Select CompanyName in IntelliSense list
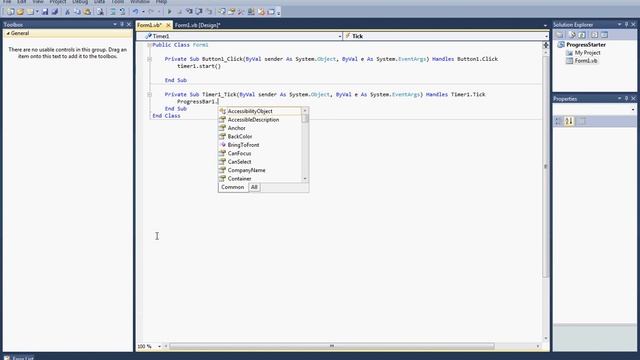The width and height of the screenshot is (640, 360). tap(260, 170)
